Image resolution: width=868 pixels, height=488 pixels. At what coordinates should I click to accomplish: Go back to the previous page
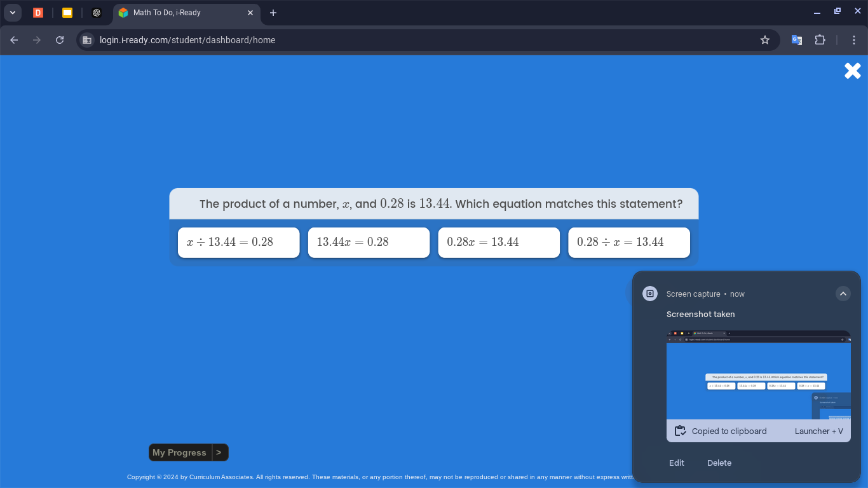pos(14,40)
